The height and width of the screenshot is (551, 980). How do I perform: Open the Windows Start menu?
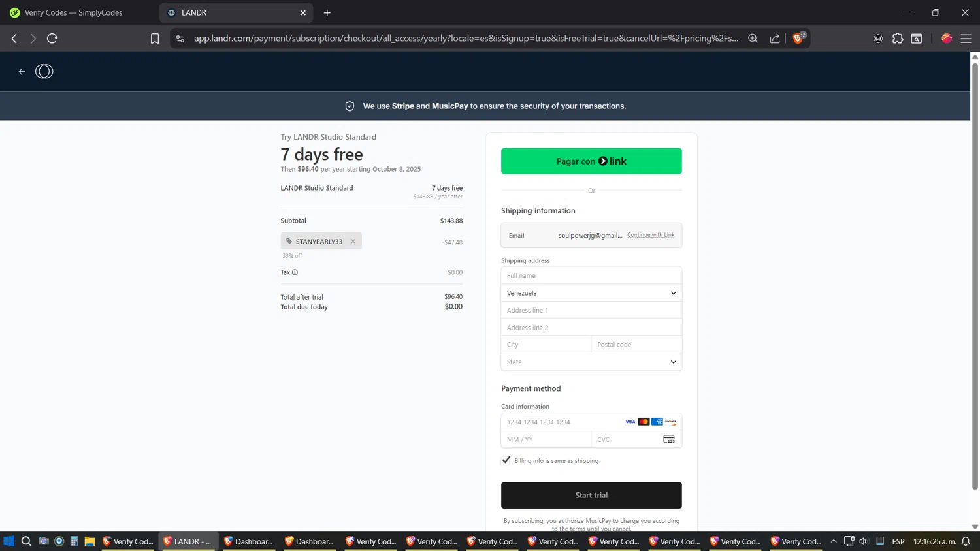[x=9, y=541]
